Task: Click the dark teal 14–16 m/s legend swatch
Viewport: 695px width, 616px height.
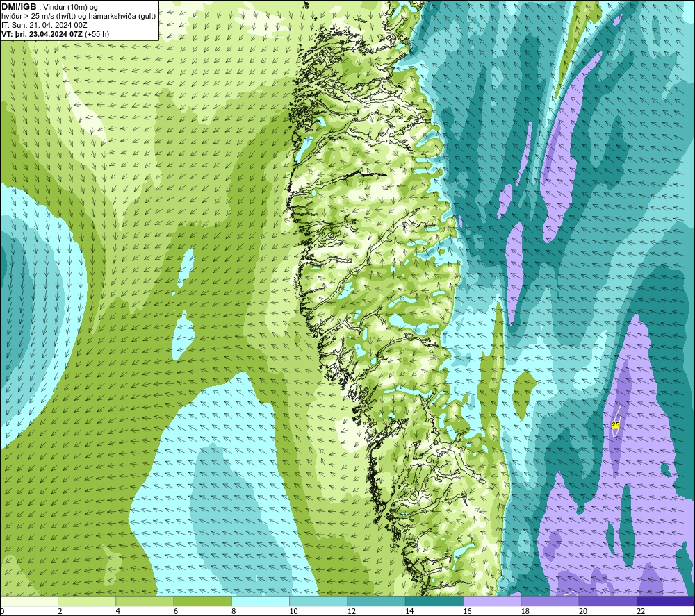Action: click(434, 601)
